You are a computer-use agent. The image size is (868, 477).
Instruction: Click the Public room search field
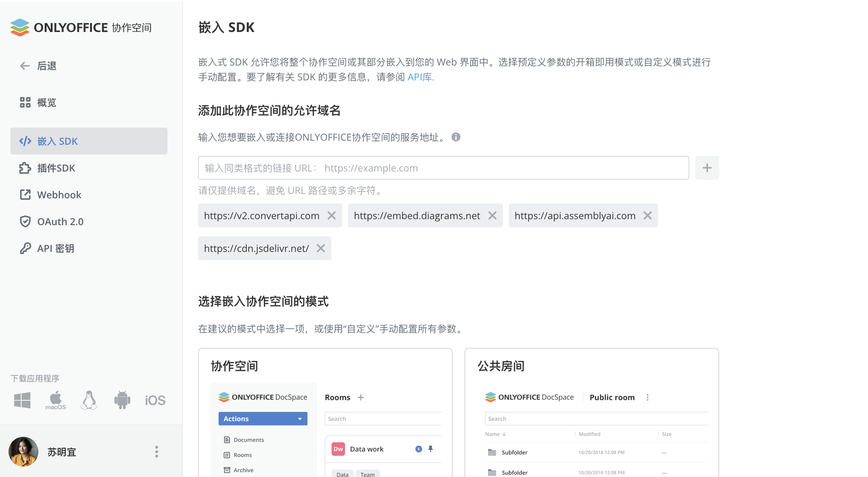coord(596,419)
